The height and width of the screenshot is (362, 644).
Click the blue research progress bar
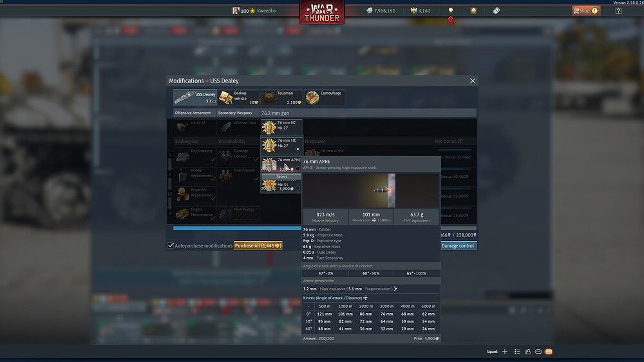coord(237,228)
